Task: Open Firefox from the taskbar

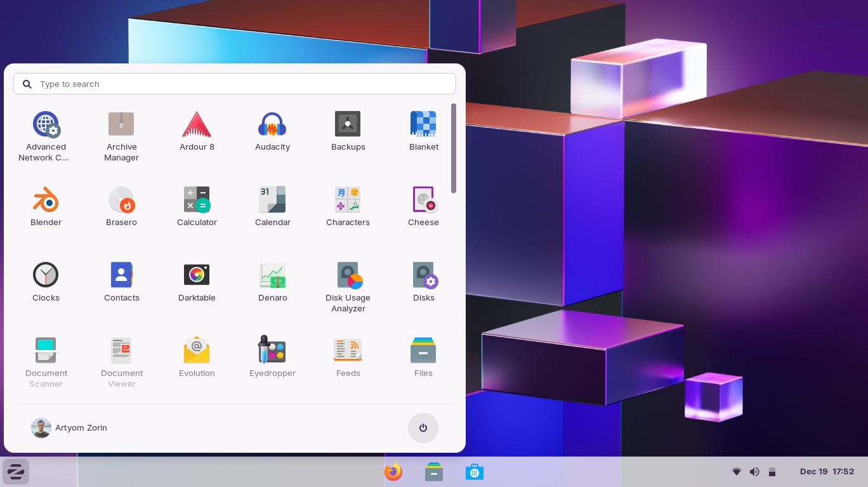Action: [x=393, y=472]
